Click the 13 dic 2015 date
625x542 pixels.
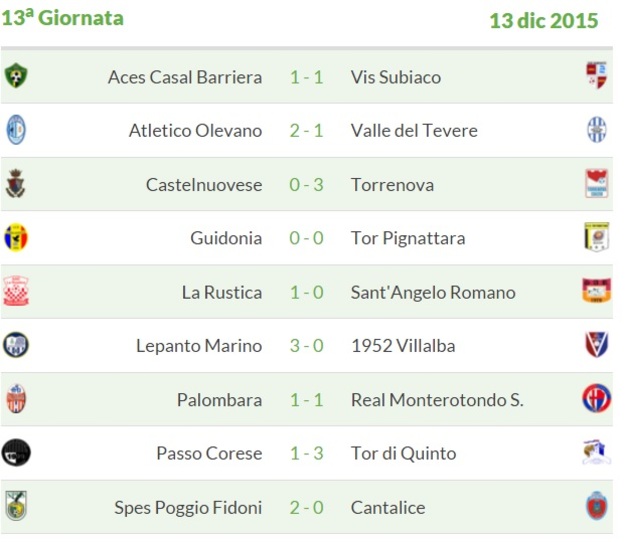543,21
